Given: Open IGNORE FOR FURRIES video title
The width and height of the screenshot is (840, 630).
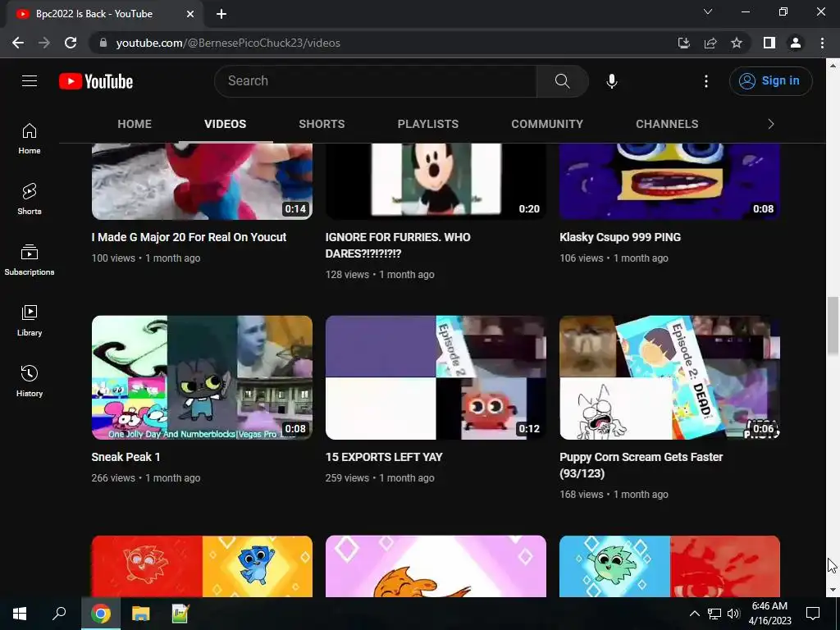Looking at the screenshot, I should [x=398, y=245].
